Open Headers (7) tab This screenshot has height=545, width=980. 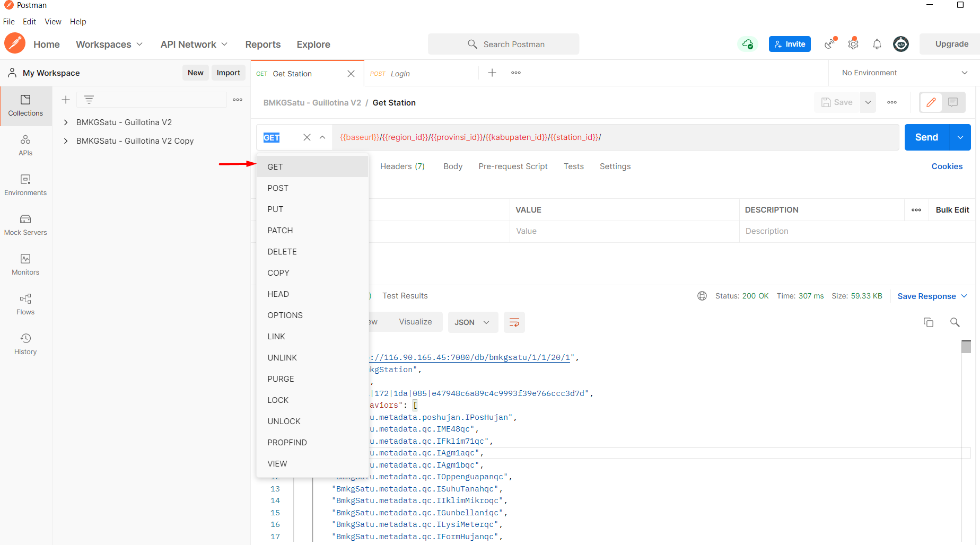(402, 166)
